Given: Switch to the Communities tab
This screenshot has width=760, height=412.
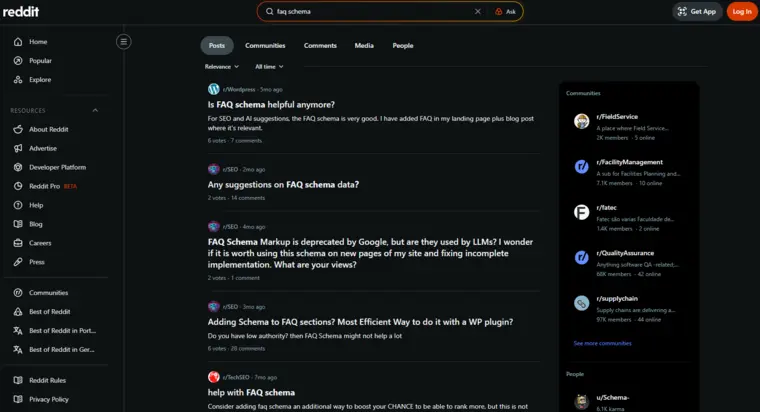Looking at the screenshot, I should (265, 46).
